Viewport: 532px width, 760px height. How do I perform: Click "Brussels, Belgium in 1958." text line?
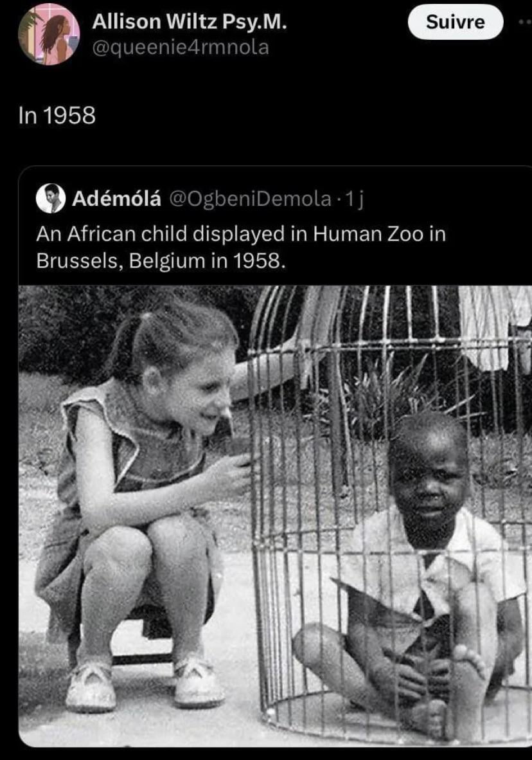pos(161,261)
